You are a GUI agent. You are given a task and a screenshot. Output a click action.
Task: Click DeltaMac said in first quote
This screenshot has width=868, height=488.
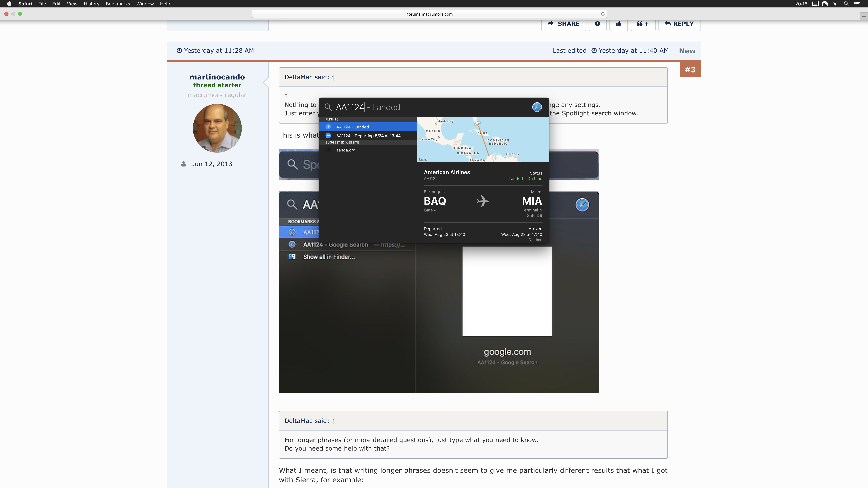[306, 77]
